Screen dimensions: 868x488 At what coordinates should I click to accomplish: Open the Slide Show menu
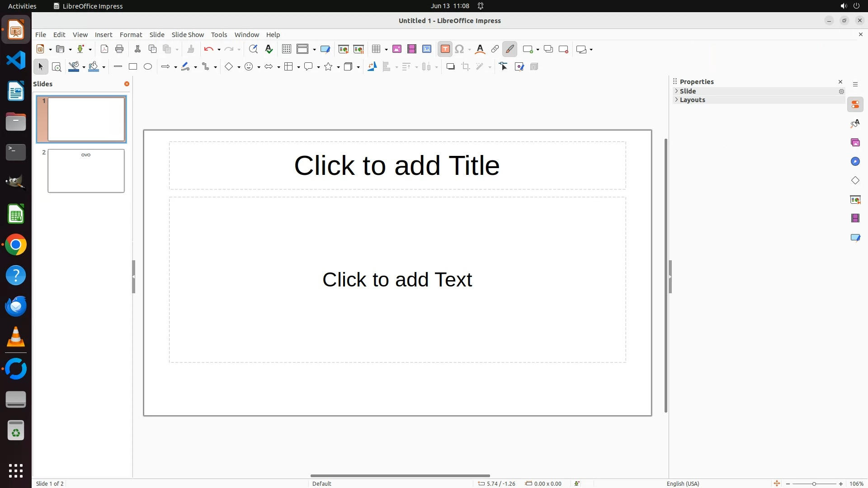[188, 35]
